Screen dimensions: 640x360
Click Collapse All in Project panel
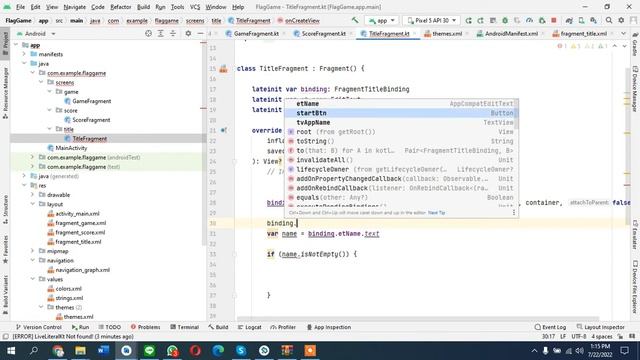tap(173, 33)
